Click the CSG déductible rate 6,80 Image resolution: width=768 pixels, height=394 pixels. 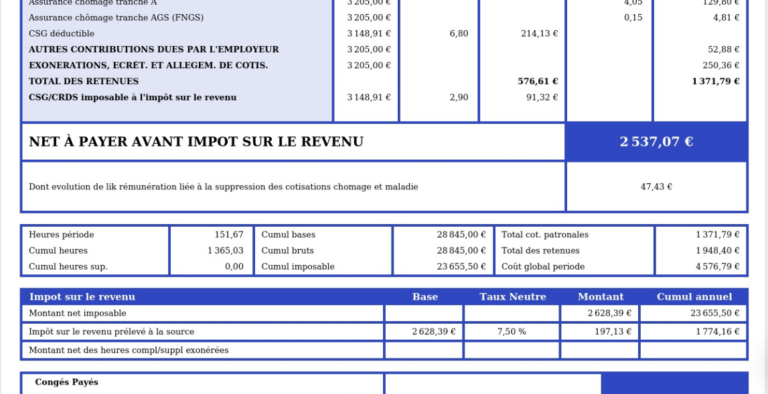(x=459, y=34)
